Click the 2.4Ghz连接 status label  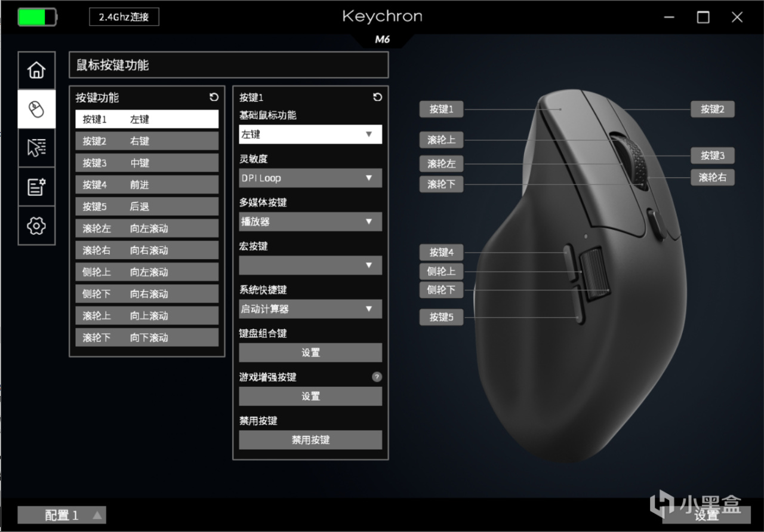[124, 17]
